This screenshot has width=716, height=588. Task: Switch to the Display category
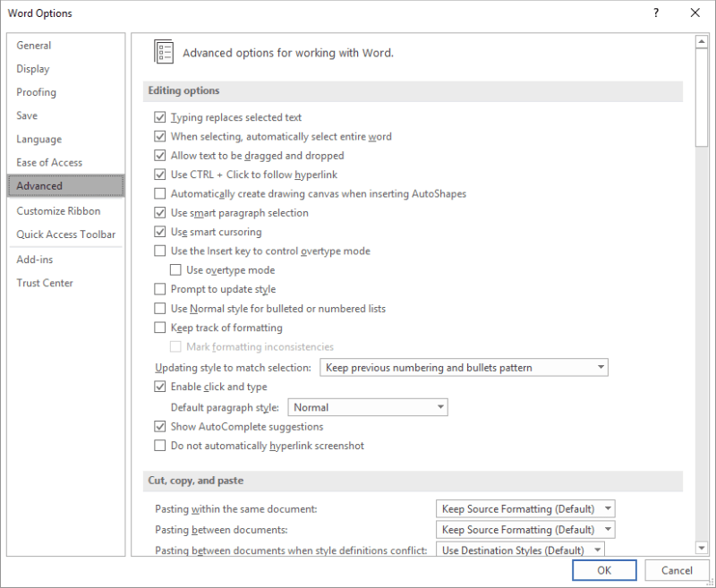pos(33,69)
